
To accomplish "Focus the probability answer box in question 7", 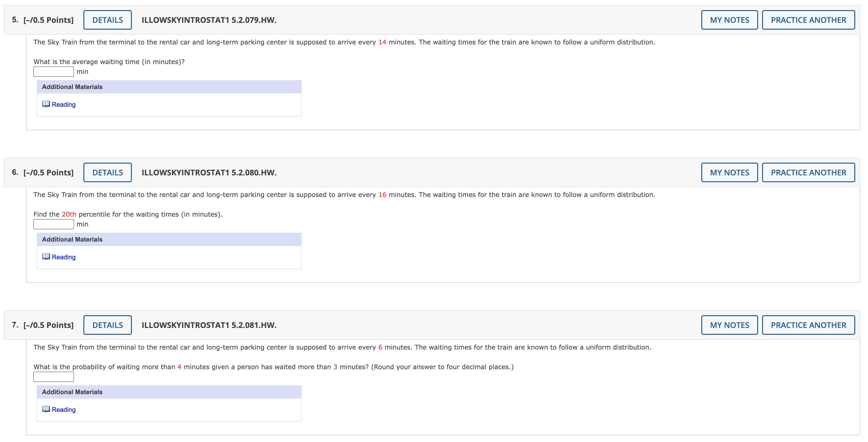I will (54, 377).
